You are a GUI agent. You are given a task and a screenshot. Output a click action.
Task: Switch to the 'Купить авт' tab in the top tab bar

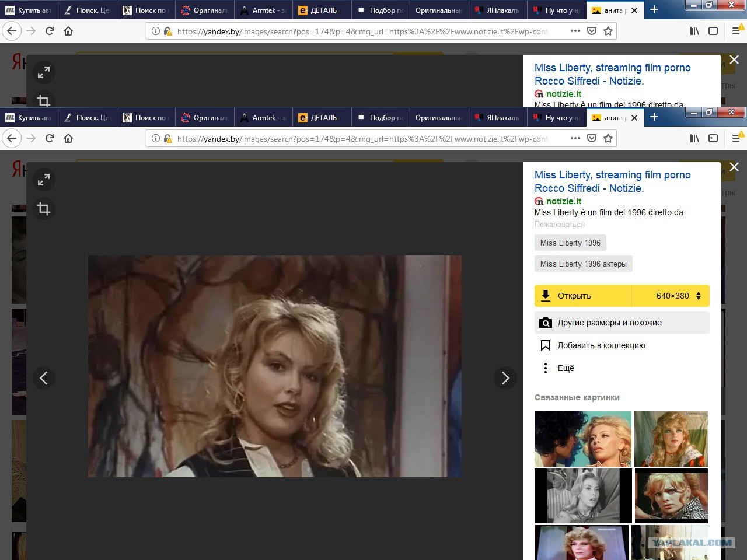29,10
